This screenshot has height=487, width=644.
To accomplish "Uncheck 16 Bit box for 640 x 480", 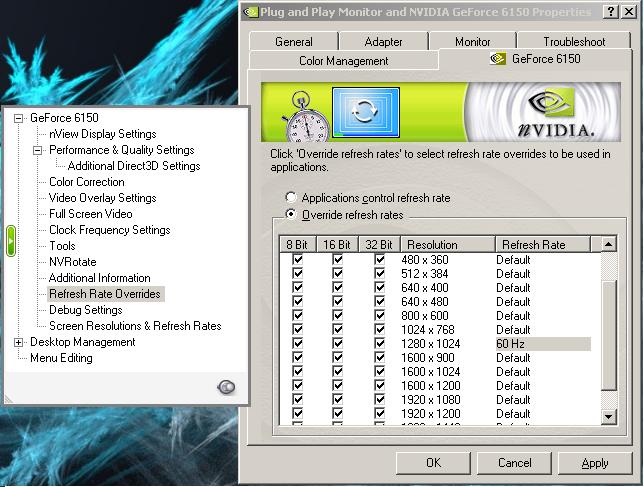I will (338, 301).
